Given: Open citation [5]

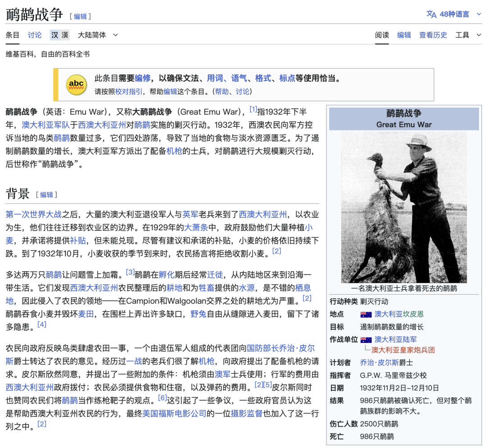Looking at the screenshot, I should click(267, 385).
